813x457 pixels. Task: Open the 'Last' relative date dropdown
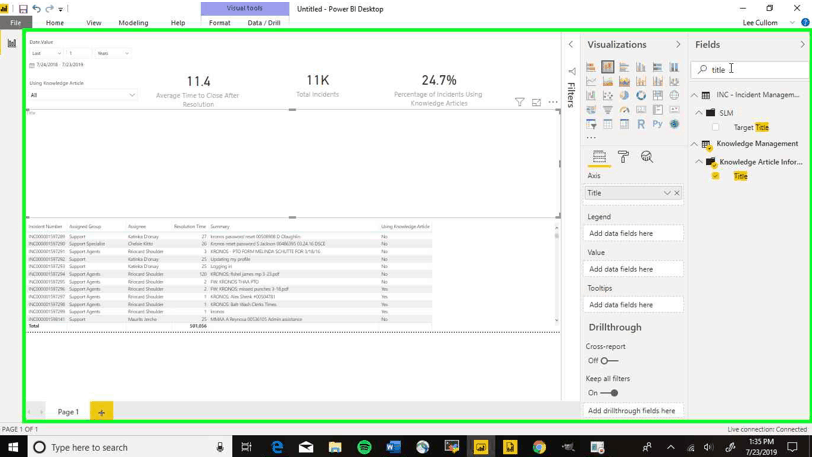[x=46, y=53]
